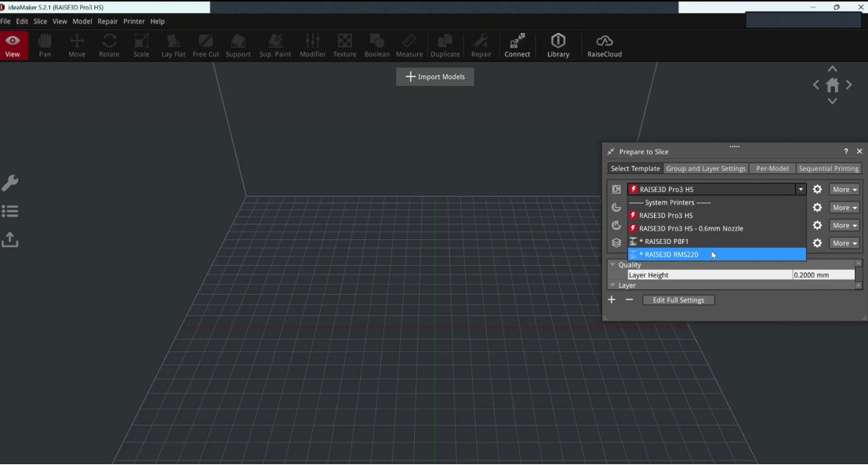Collapse the Quality section
868x465 pixels.
coord(613,264)
